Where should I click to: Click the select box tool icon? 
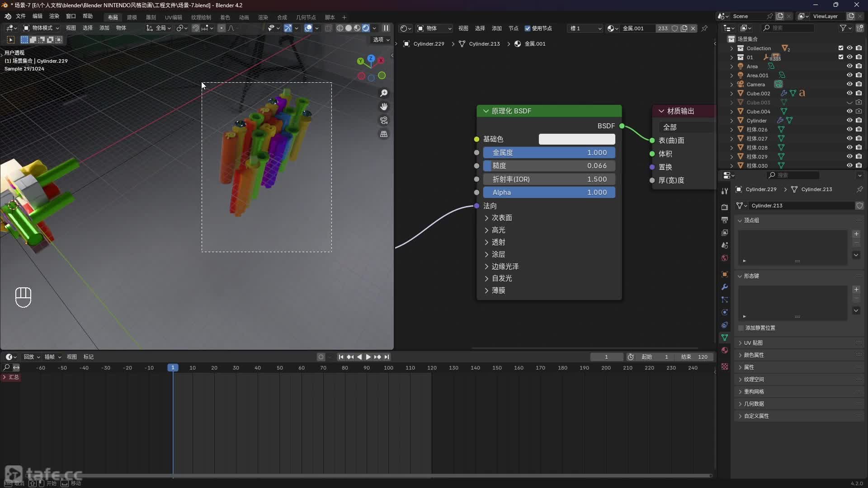click(x=11, y=40)
